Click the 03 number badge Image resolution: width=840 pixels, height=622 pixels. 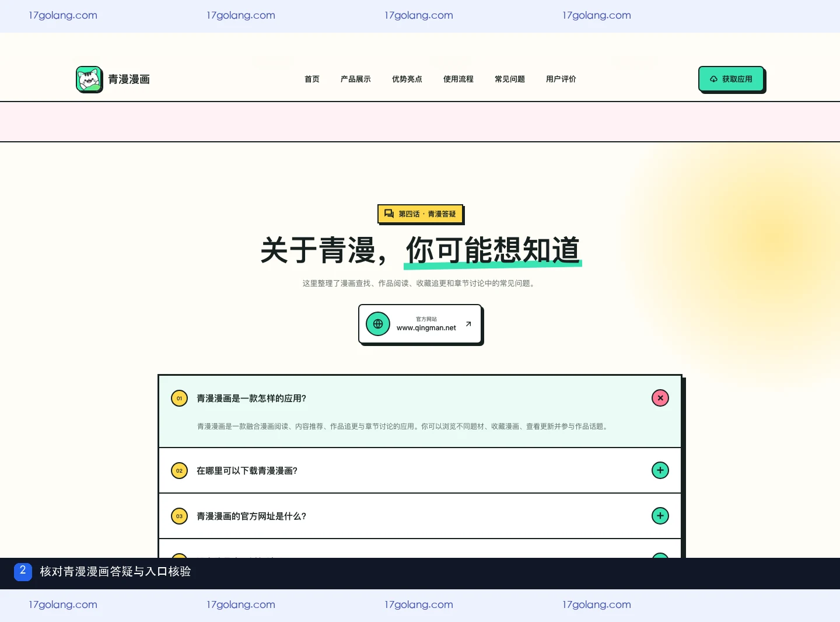point(179,516)
